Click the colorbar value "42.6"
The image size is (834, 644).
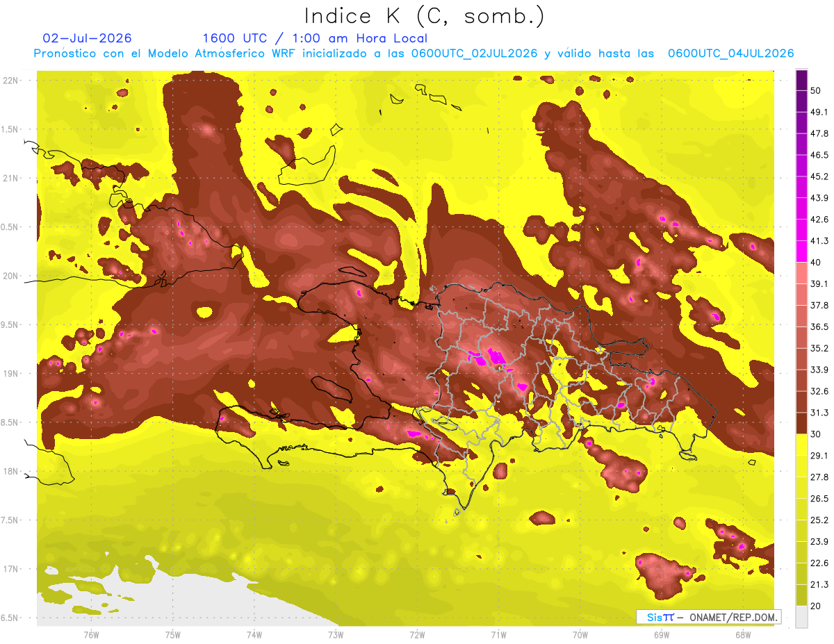click(819, 220)
